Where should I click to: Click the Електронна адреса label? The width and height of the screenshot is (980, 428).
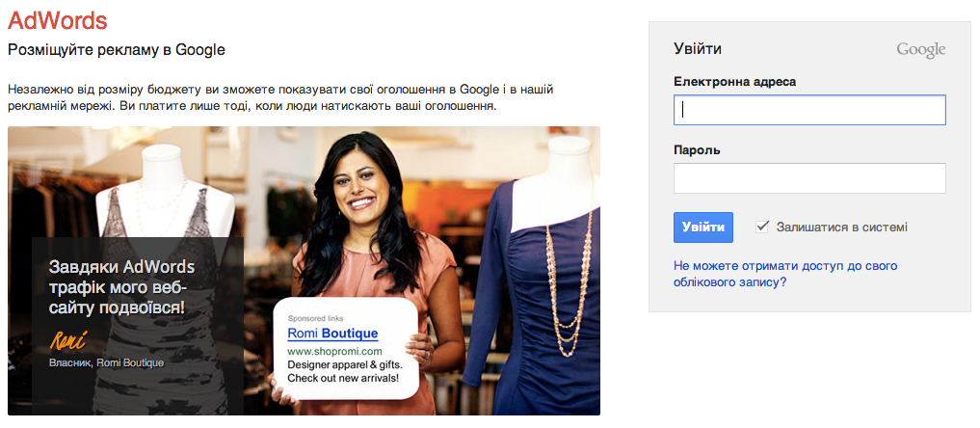tap(735, 82)
